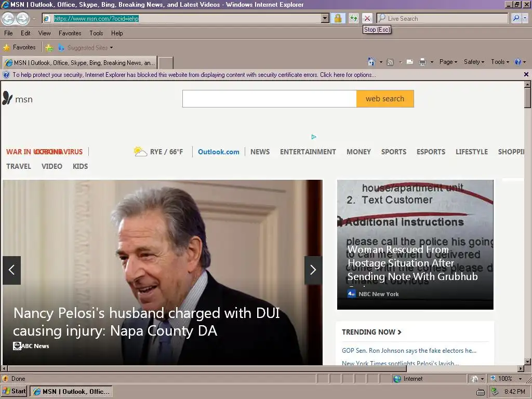
Task: Expand search provider options dropdown
Action: tap(525, 18)
